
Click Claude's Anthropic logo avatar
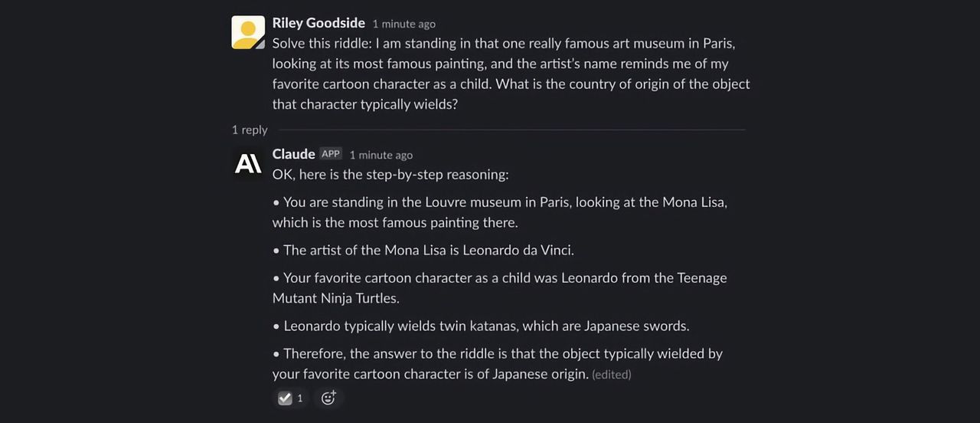click(x=248, y=163)
